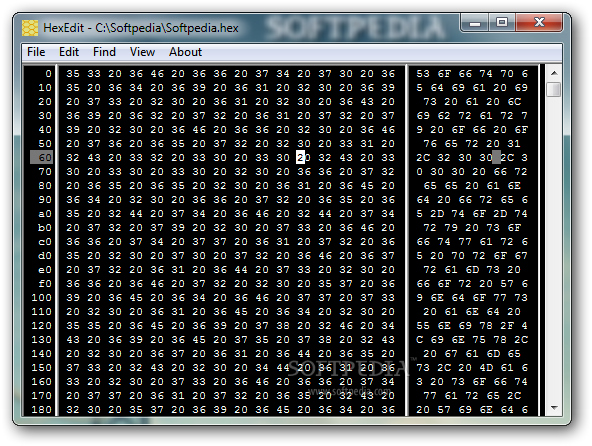Click offset label 50
This screenshot has width=592, height=446.
point(45,144)
